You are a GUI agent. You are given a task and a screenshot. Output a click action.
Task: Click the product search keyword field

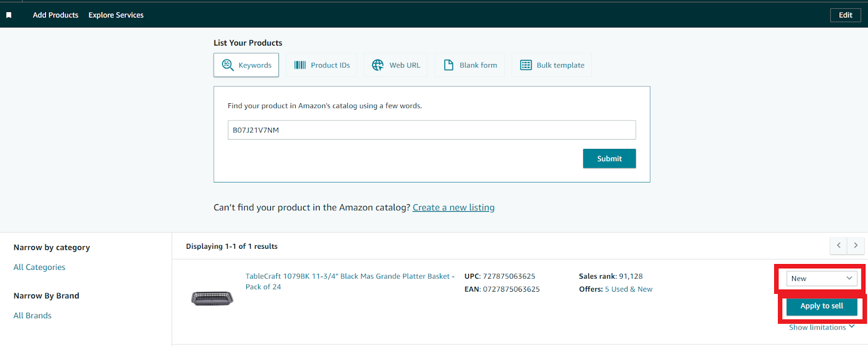431,130
